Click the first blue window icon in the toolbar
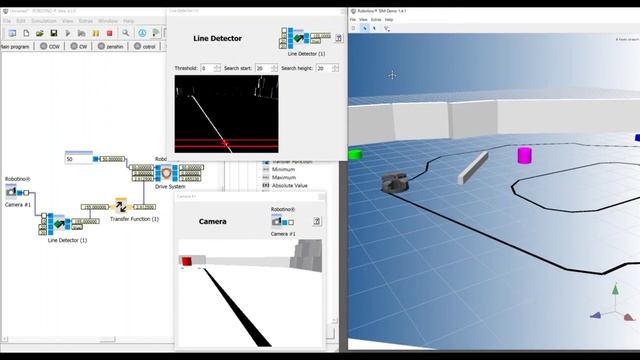Viewport: 640px width, 360px height. 12,33
